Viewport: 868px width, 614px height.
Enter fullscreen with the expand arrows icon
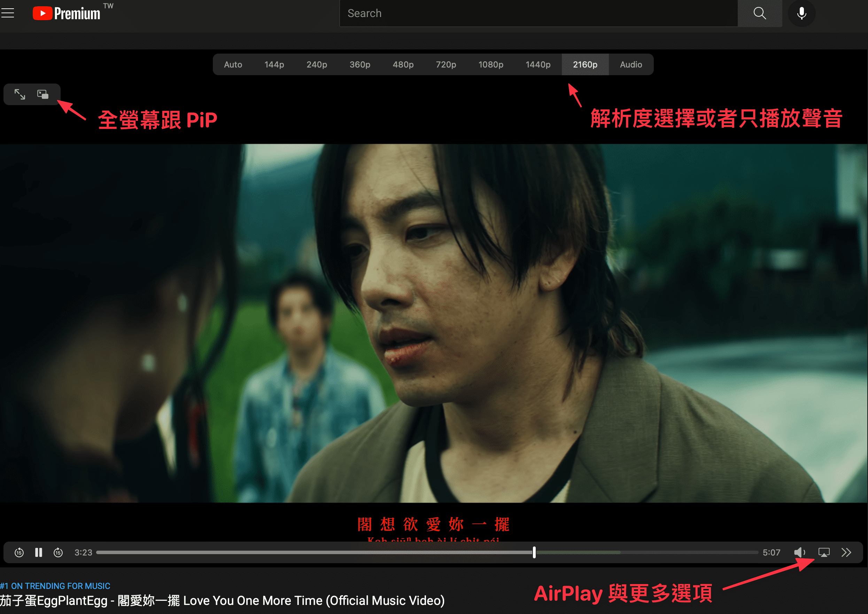[x=20, y=94]
